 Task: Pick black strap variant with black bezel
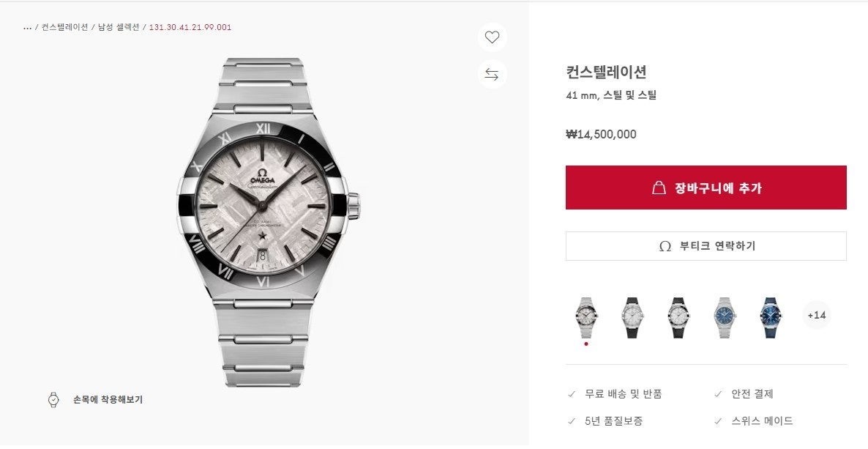678,316
